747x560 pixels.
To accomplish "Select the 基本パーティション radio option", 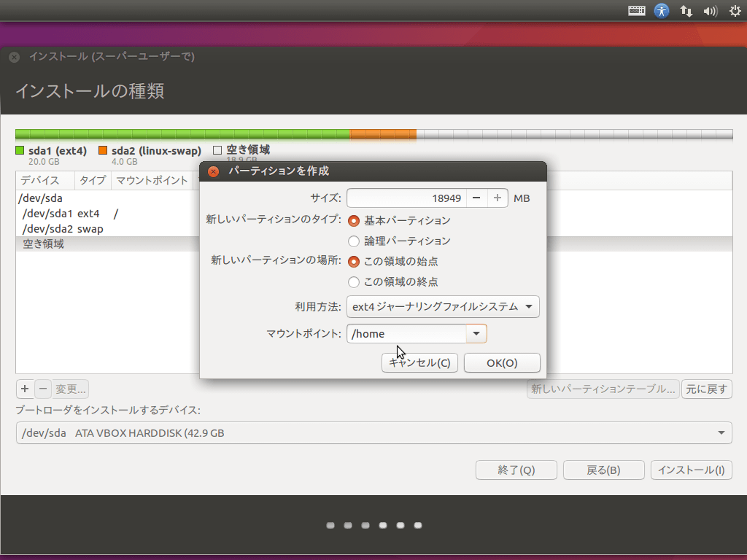I will pos(354,220).
